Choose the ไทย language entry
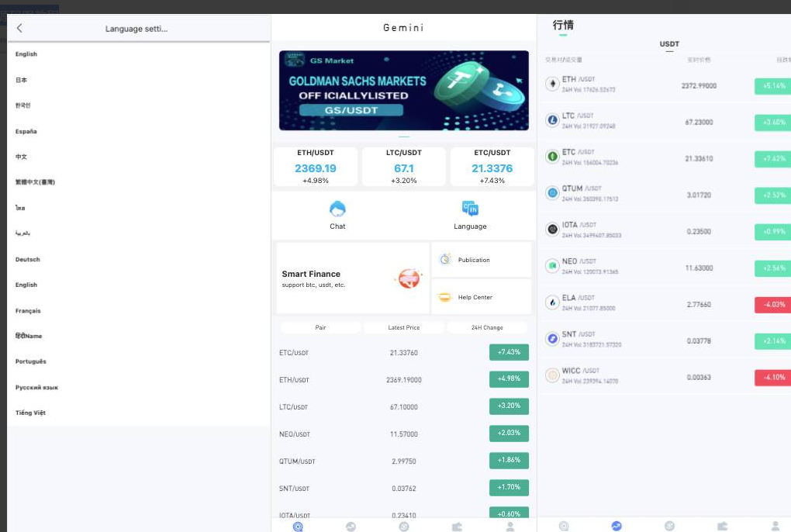Screen dimensions: 791x532 (20, 208)
